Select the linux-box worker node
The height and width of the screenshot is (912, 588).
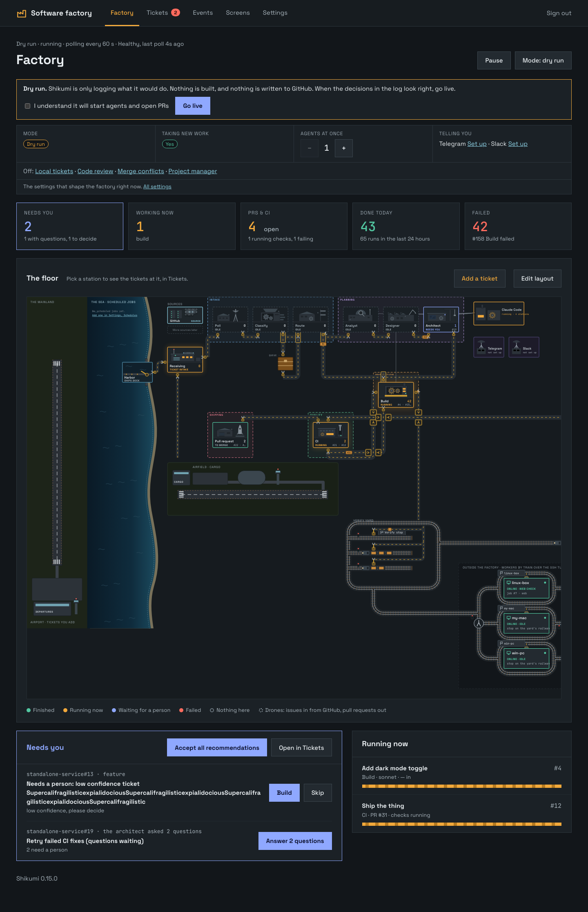click(526, 588)
